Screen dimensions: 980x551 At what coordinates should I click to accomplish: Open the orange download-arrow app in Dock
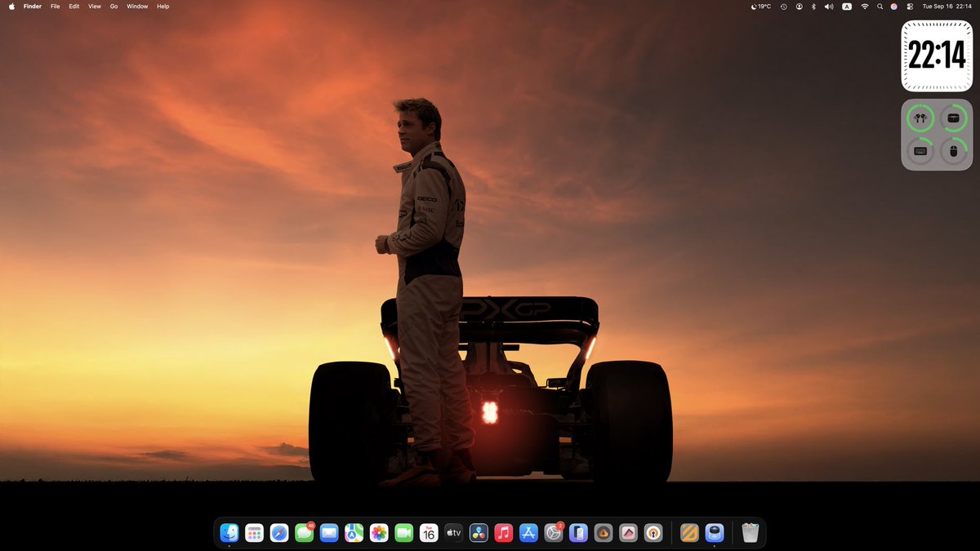pyautogui.click(x=604, y=533)
